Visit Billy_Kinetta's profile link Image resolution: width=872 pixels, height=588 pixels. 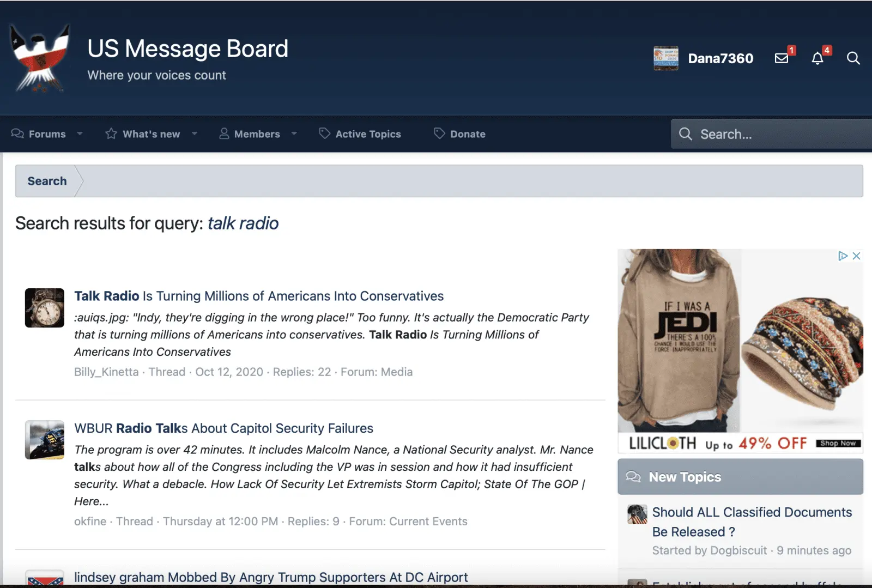[106, 372]
